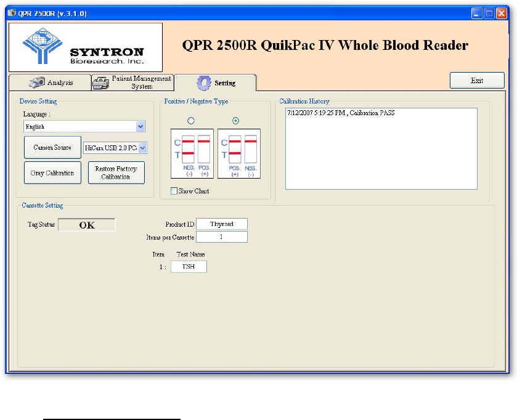Select the NEG/POS type radio button
Image resolution: width=517 pixels, height=420 pixels.
pyautogui.click(x=191, y=121)
